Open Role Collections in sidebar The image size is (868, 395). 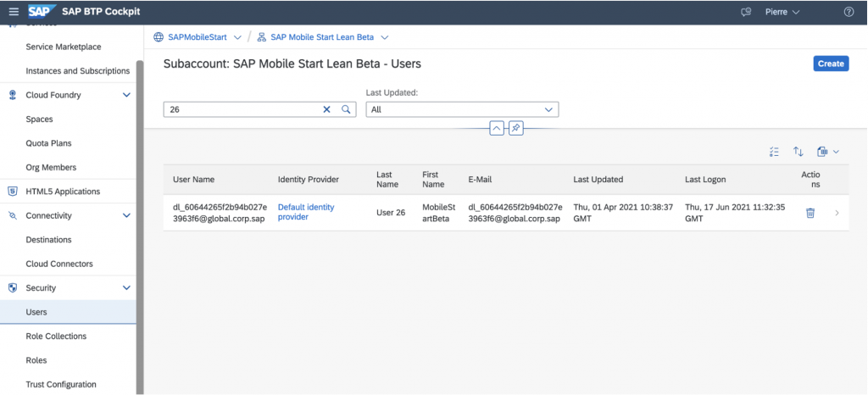click(56, 336)
